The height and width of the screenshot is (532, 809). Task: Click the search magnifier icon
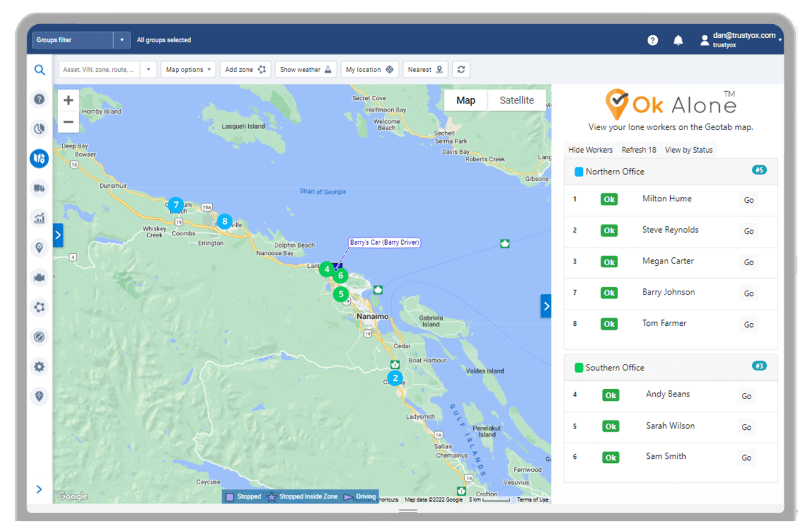point(39,70)
